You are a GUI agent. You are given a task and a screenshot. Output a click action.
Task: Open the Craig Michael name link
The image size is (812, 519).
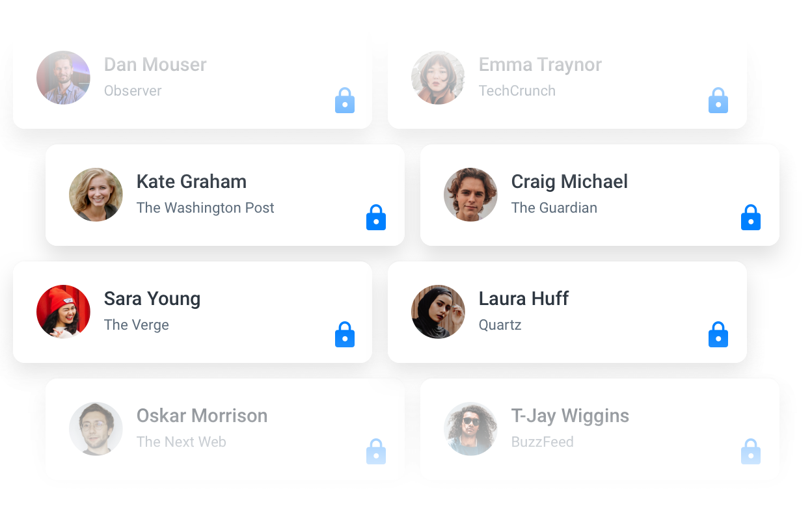pyautogui.click(x=569, y=181)
